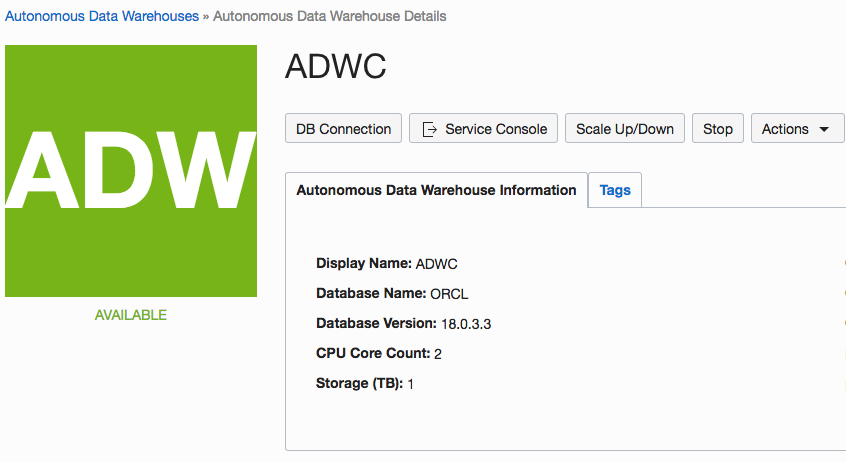This screenshot has height=462, width=846.
Task: Click Database Name value ORCL
Action: coord(449,294)
